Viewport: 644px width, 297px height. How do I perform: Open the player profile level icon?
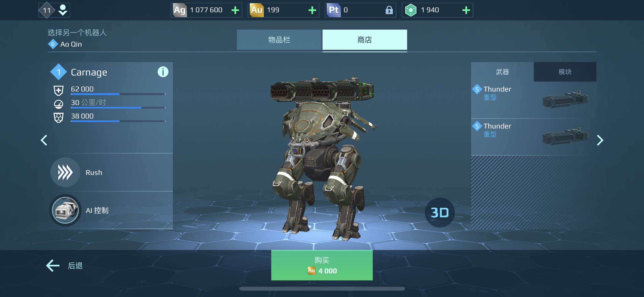point(54,10)
